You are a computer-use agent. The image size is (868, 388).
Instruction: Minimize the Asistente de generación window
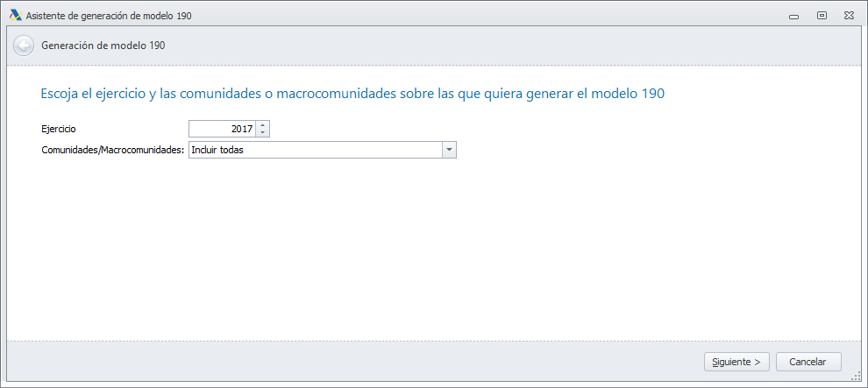pos(793,15)
